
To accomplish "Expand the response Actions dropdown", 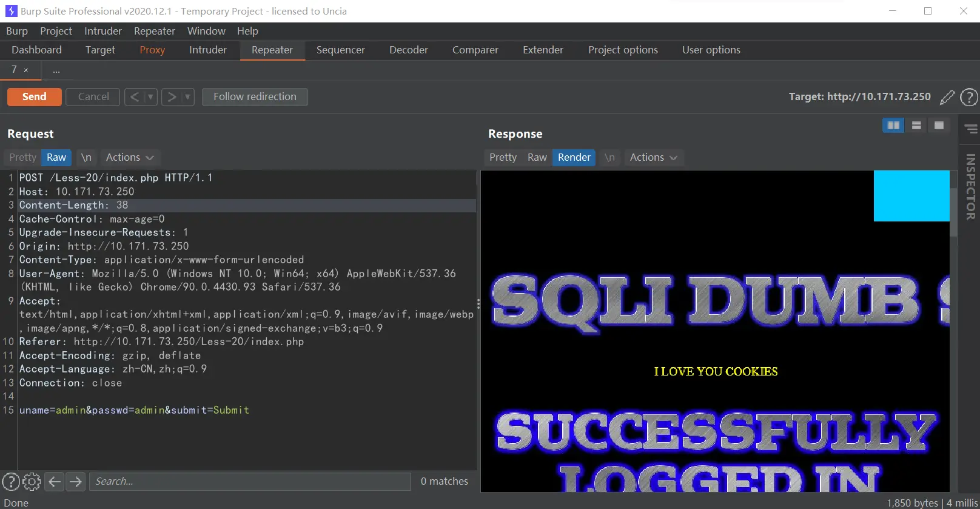I will (x=653, y=157).
